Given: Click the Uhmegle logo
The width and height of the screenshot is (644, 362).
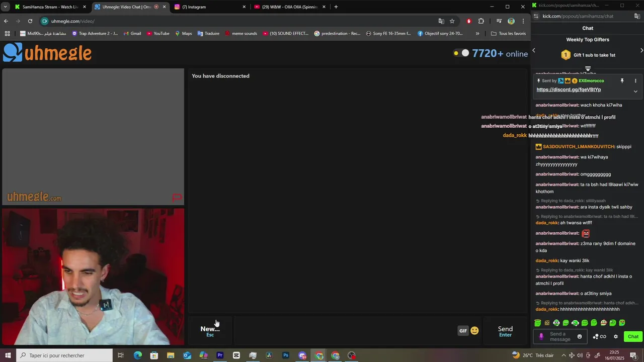Looking at the screenshot, I should [x=47, y=52].
